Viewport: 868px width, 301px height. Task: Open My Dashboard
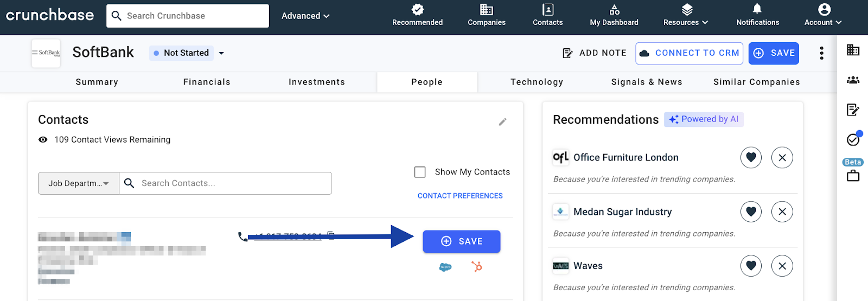click(614, 15)
